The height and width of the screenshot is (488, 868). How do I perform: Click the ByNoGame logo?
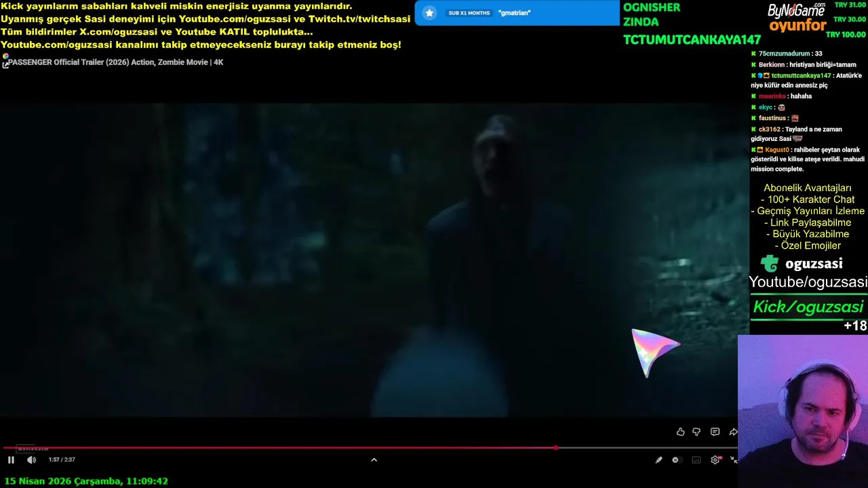click(796, 10)
